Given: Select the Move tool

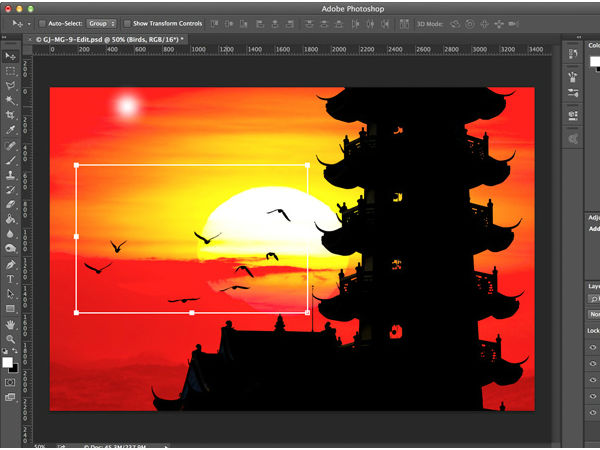Looking at the screenshot, I should 11,56.
